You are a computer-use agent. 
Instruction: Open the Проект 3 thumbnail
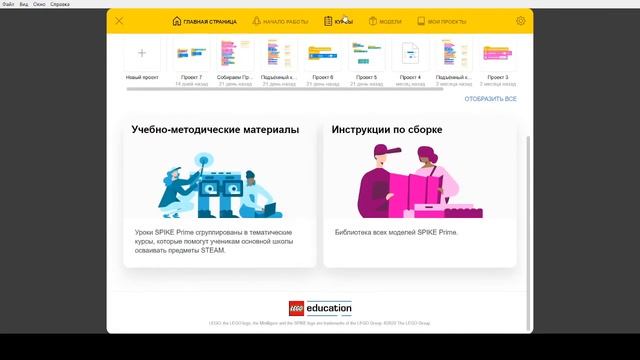(x=498, y=53)
